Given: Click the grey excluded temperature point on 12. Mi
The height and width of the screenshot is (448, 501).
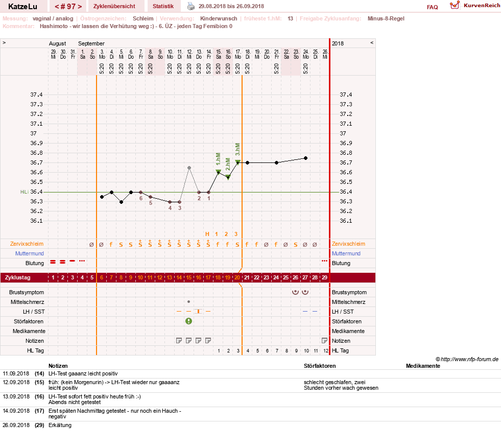Looking at the screenshot, I should click(189, 168).
